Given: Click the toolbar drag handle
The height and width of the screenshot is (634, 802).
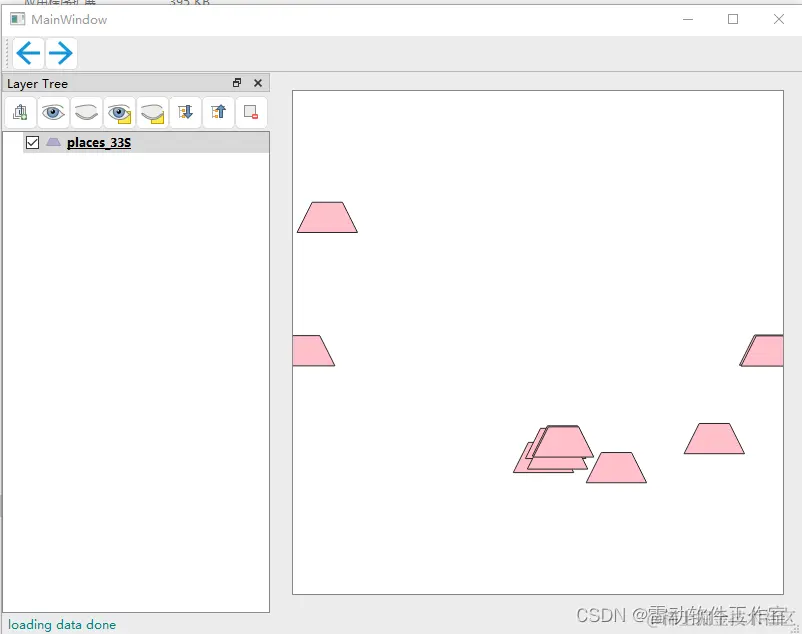Looking at the screenshot, I should (7, 53).
